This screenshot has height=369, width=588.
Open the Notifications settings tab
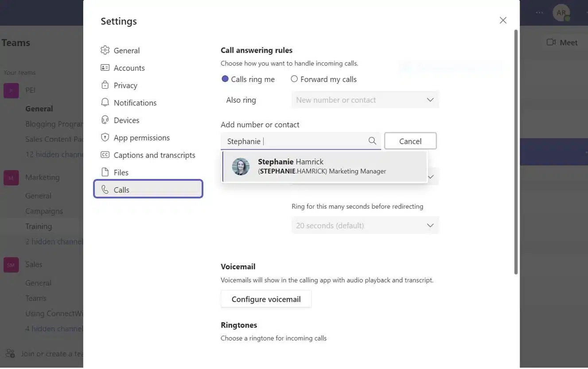(x=148, y=102)
